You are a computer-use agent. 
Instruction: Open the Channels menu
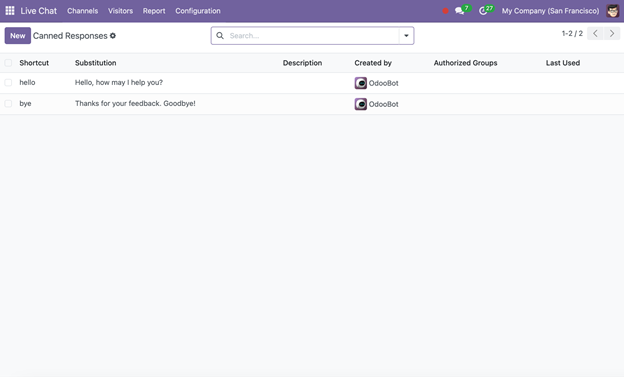(x=82, y=11)
